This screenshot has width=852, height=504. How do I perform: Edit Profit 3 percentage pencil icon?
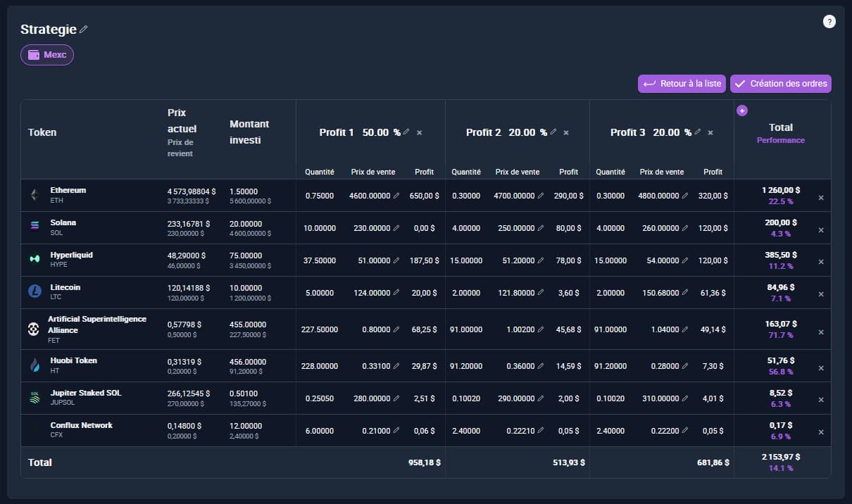(697, 132)
